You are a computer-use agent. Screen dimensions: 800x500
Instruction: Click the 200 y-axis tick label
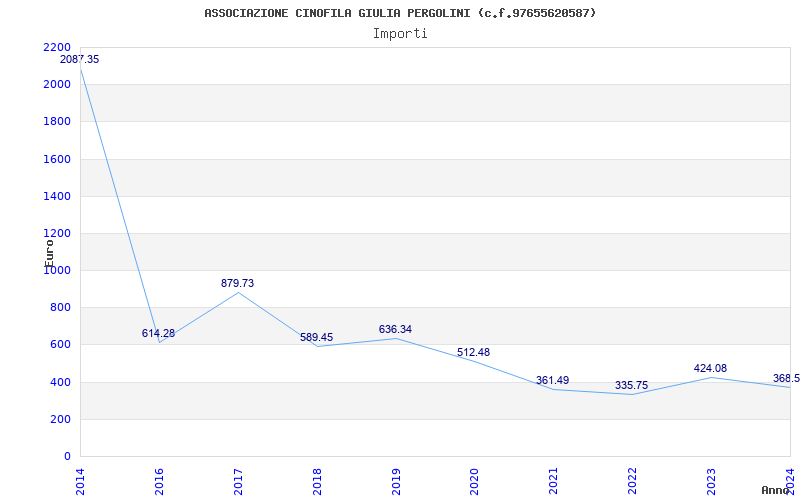(60, 419)
